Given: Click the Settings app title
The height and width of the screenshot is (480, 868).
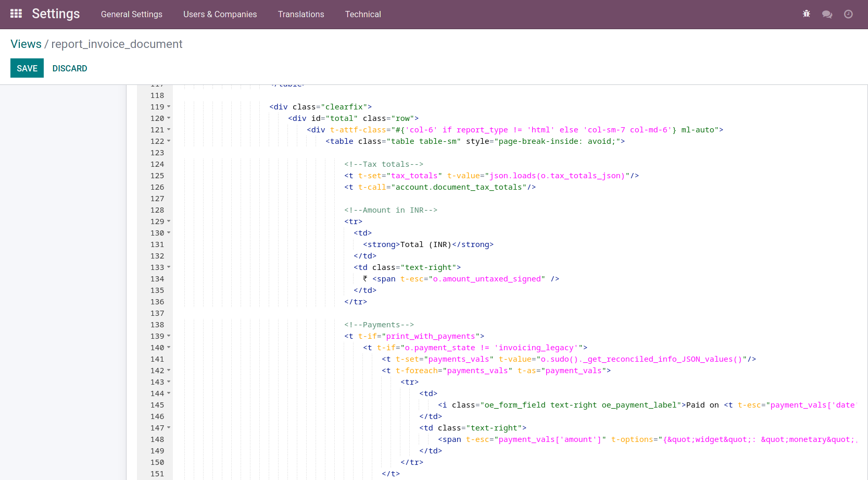Looking at the screenshot, I should [x=56, y=14].
